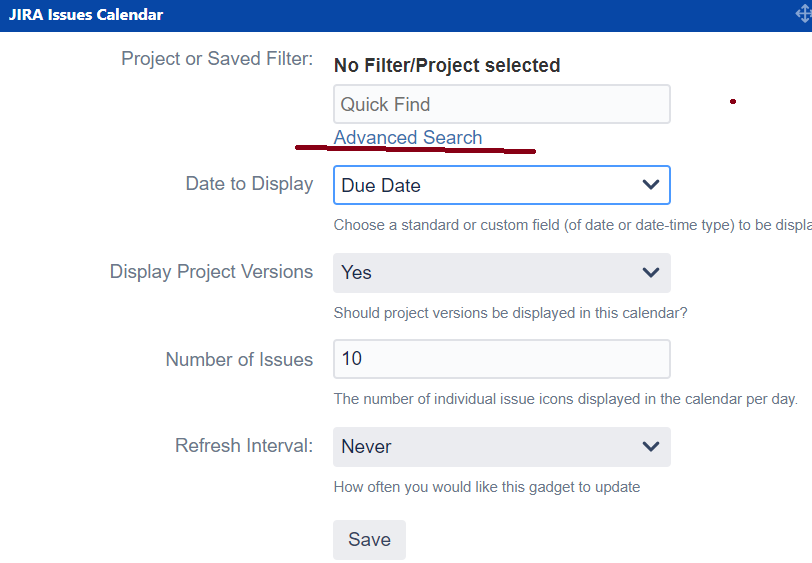Click the Number of Issues field
The width and height of the screenshot is (812, 563).
pos(502,359)
